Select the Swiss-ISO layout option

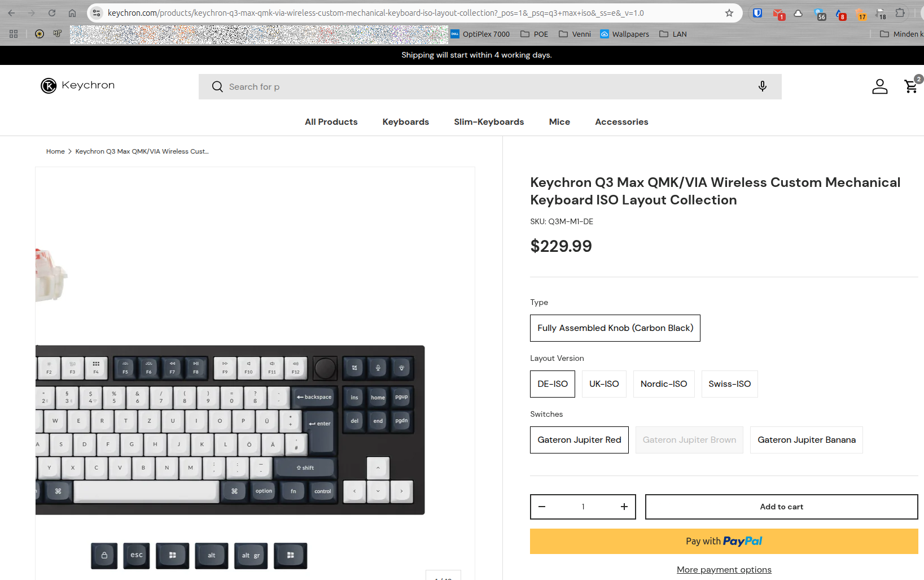[730, 384]
